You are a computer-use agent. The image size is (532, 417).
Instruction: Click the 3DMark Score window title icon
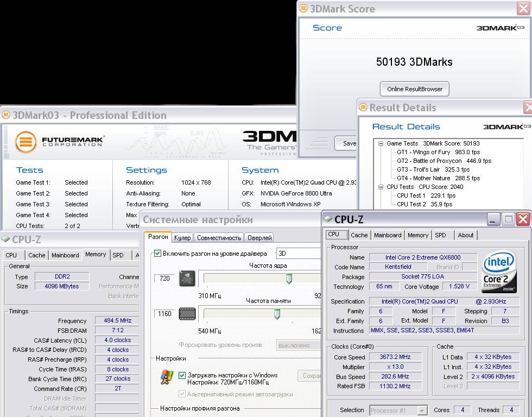point(303,8)
